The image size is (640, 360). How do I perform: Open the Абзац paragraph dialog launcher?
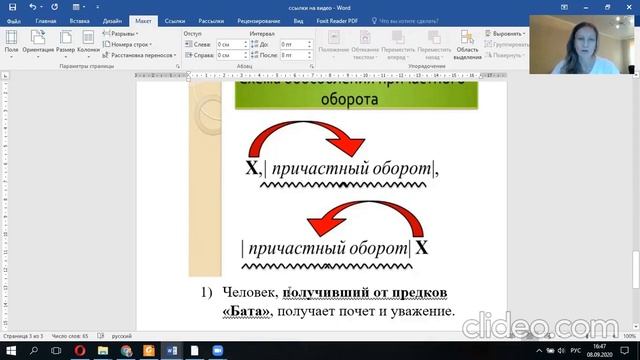pos(311,66)
